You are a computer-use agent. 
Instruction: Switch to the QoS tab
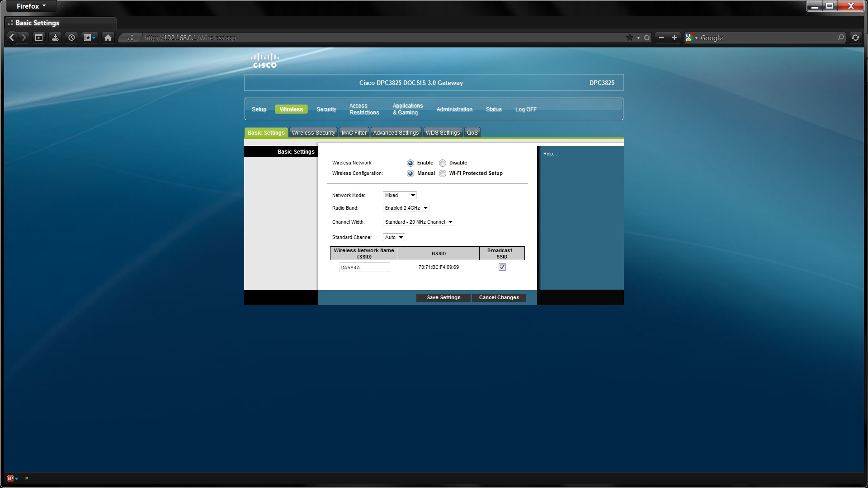coord(472,133)
